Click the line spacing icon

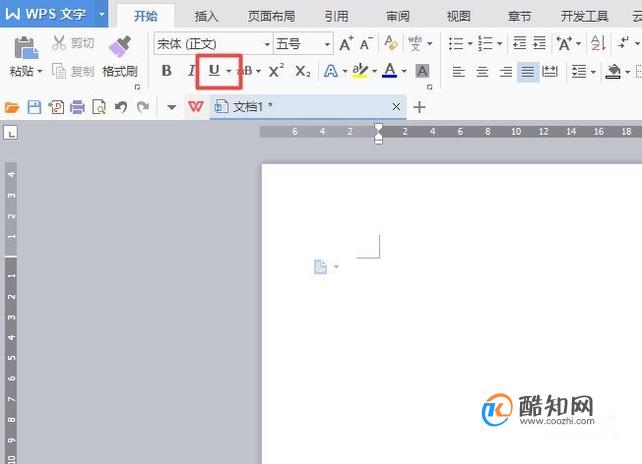pyautogui.click(x=579, y=72)
